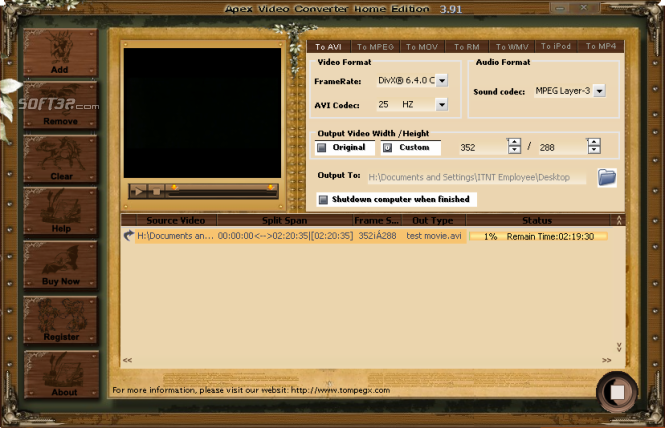Increase output width 352 with up arrow
This screenshot has height=428, width=665.
pyautogui.click(x=514, y=143)
